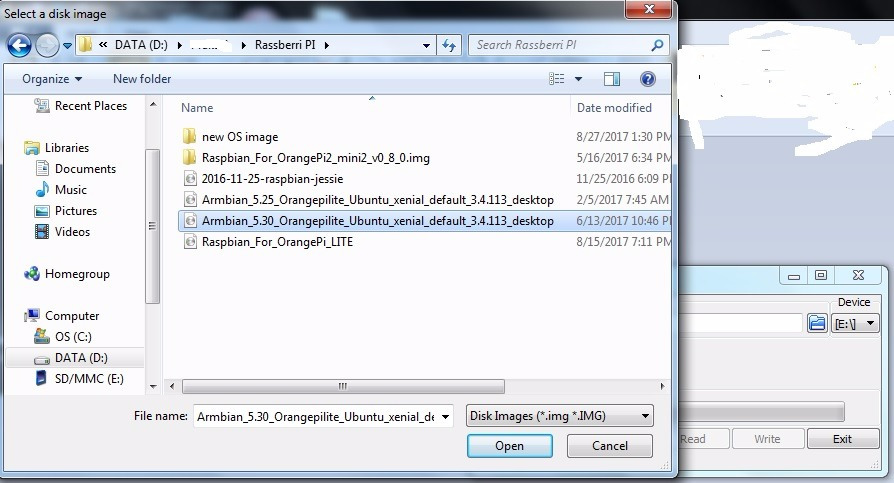Expand the Disk Images file type dropdown
Image resolution: width=894 pixels, height=483 pixels.
pos(645,416)
